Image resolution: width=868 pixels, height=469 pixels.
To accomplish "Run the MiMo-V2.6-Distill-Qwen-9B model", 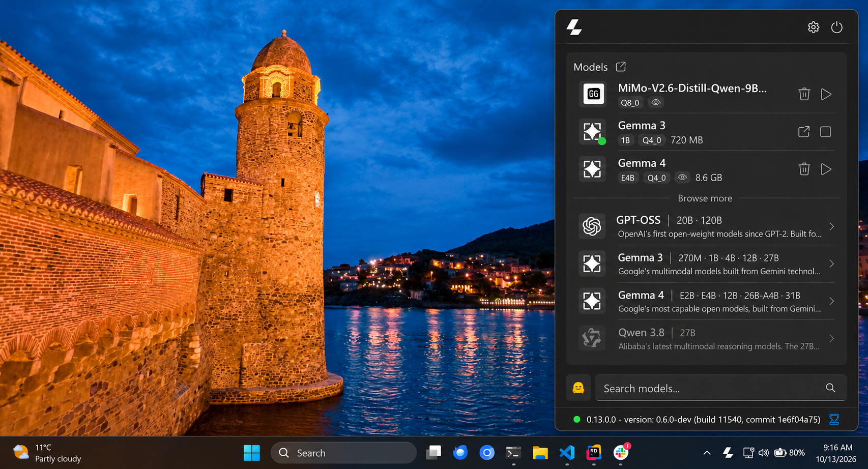I will point(826,94).
